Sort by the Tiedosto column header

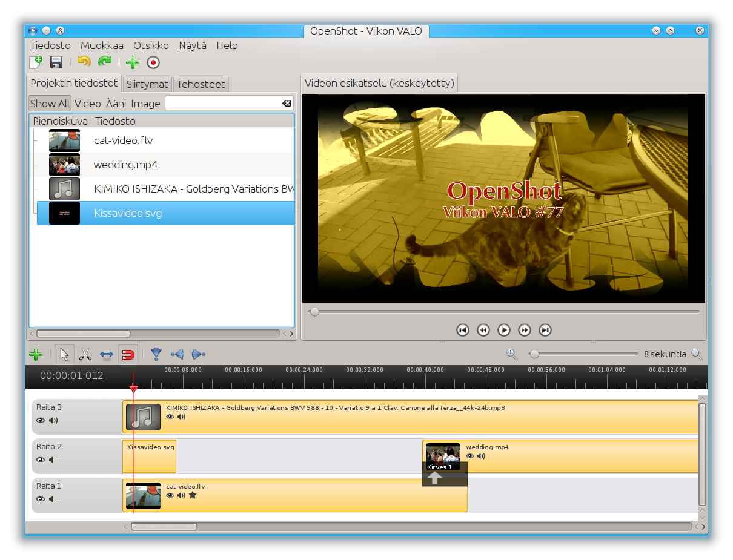point(193,121)
